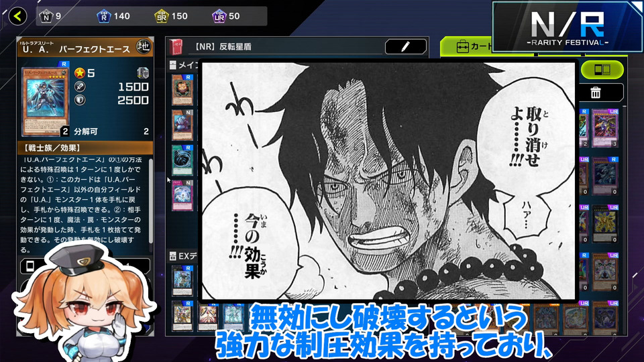Viewport: 644px width, 362px height.
Task: Click the level star icon beside 5
Action: (x=80, y=73)
